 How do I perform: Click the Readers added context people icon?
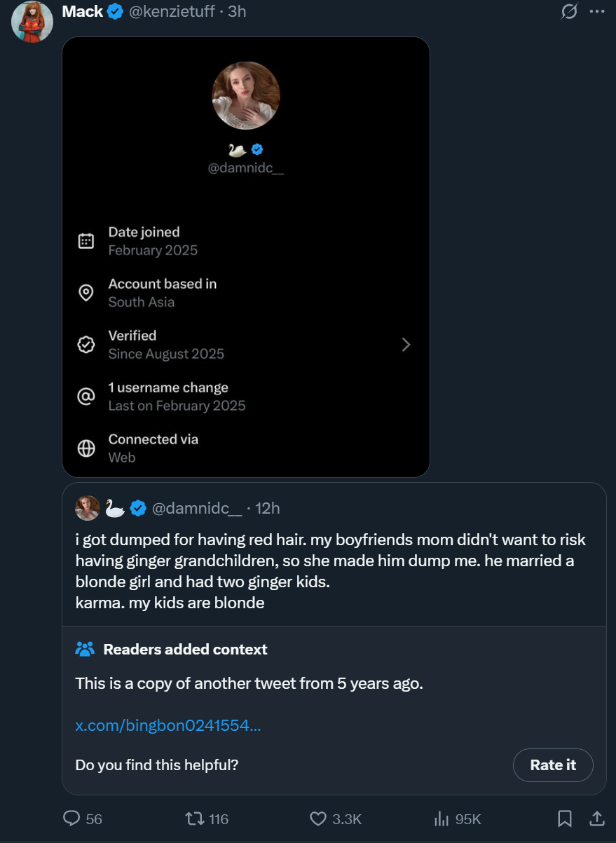pyautogui.click(x=85, y=649)
